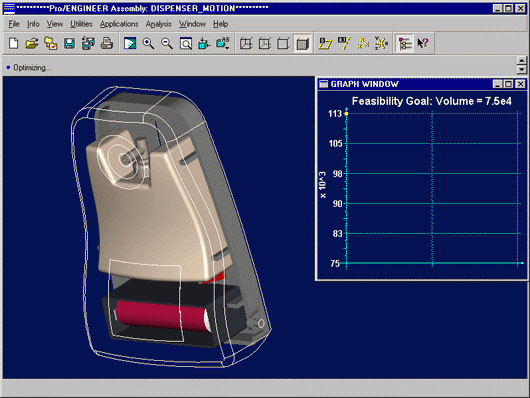Screen dimensions: 530x398
Task: Save the model with floppy disk icon
Action: (x=69, y=43)
